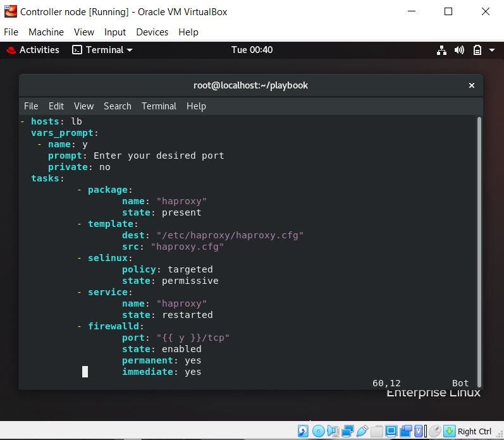Image resolution: width=504 pixels, height=440 pixels.
Task: Click the 'immediate' key text
Action: (147, 372)
